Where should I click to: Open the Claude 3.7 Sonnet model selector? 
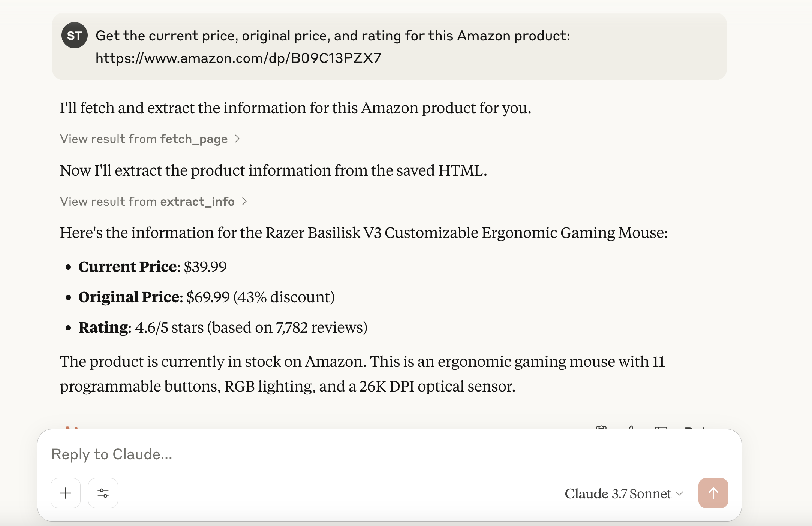624,494
